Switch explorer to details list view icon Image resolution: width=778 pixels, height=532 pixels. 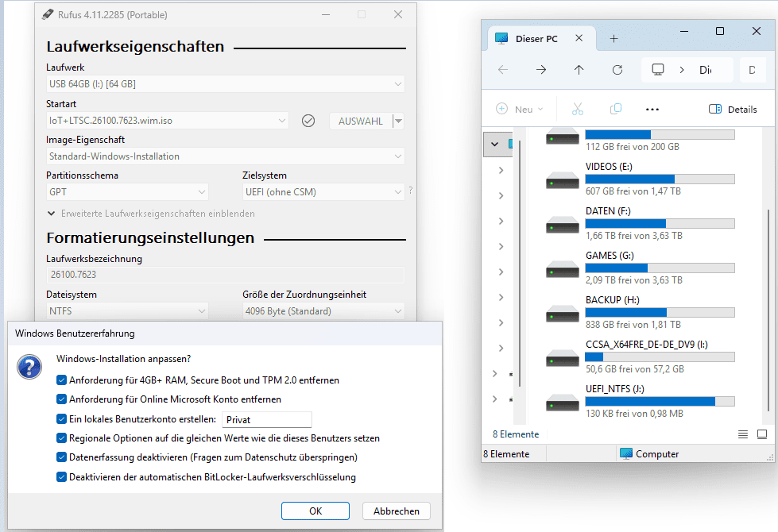coord(743,434)
